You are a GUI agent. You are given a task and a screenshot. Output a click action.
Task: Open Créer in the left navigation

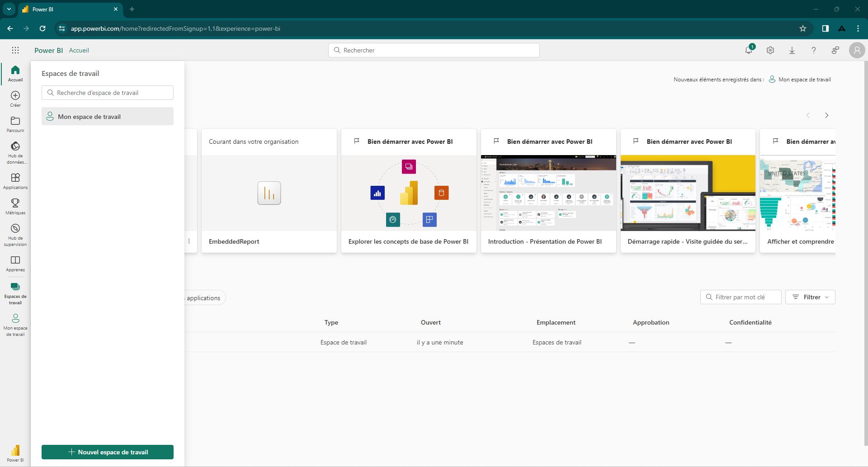click(15, 99)
